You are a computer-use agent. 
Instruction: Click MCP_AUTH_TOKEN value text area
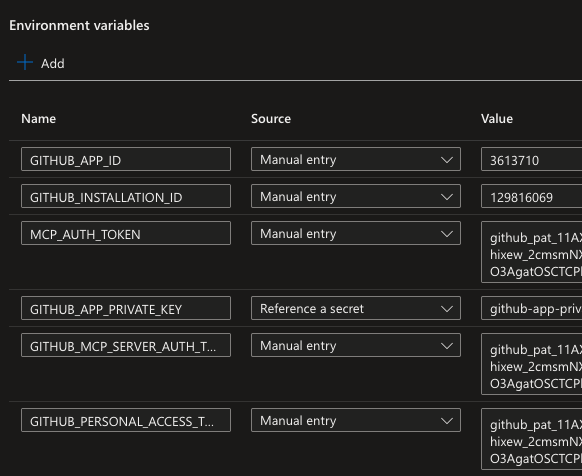(x=532, y=252)
